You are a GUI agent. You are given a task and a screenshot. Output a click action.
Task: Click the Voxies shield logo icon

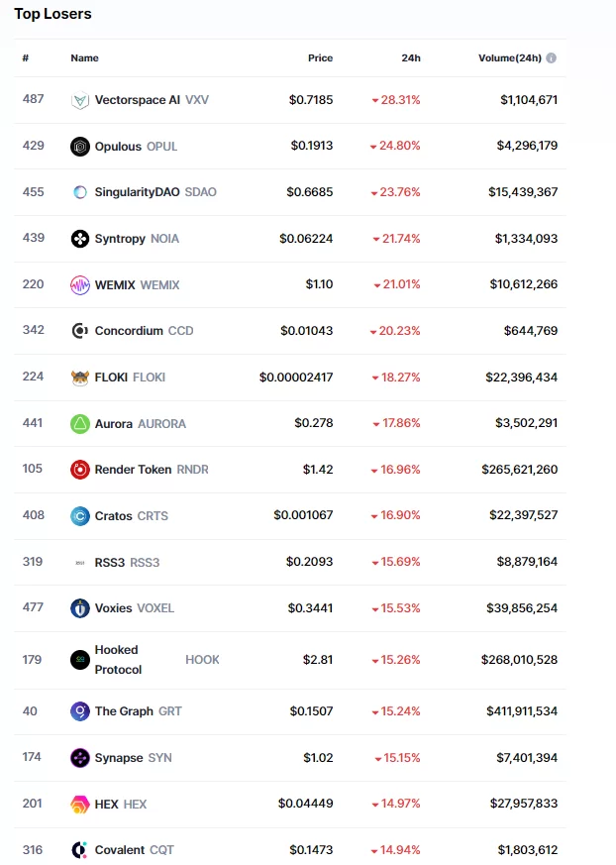click(x=80, y=608)
